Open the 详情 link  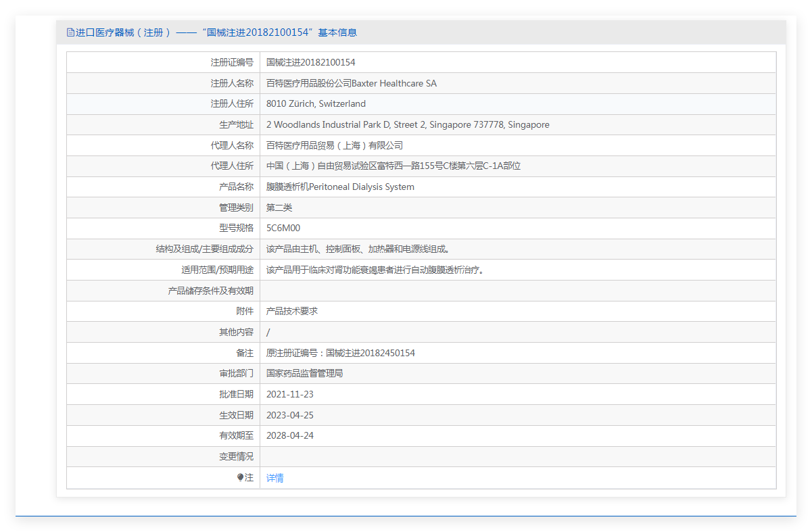coord(275,478)
